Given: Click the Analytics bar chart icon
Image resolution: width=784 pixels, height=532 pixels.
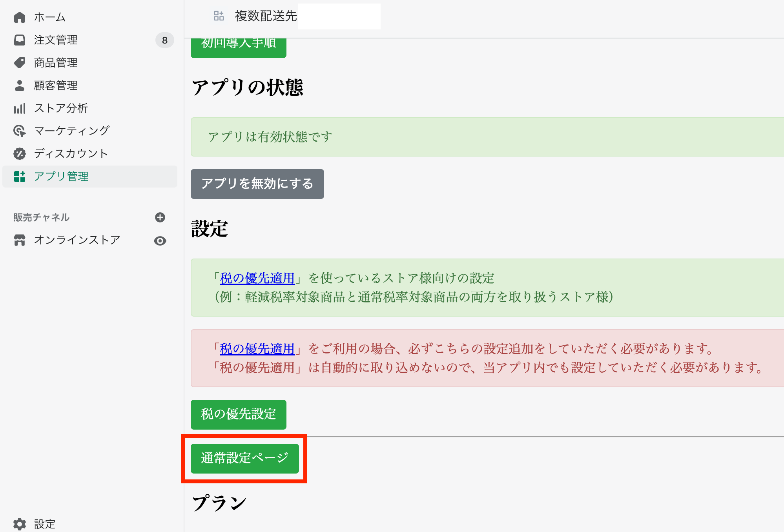Looking at the screenshot, I should pos(19,108).
